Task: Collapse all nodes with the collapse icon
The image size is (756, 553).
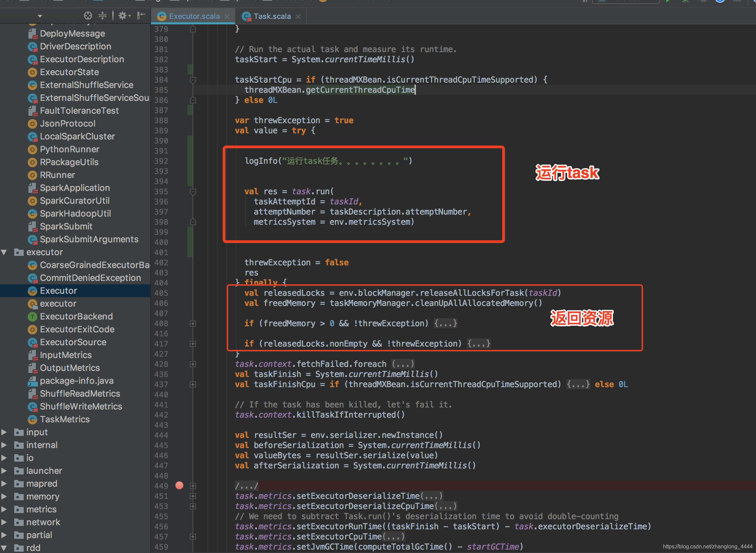Action: 102,16
